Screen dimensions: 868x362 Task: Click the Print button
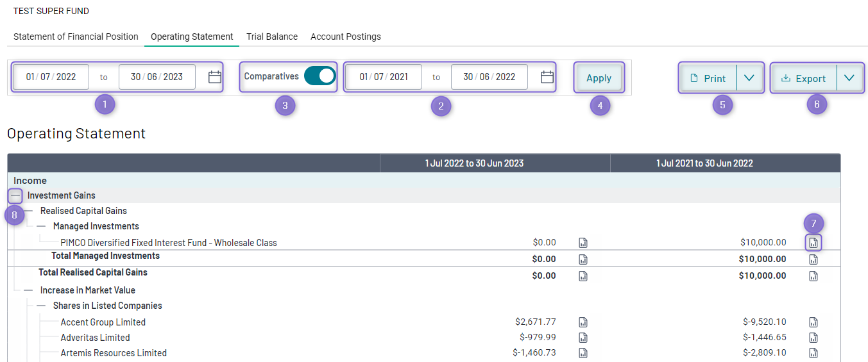[708, 78]
